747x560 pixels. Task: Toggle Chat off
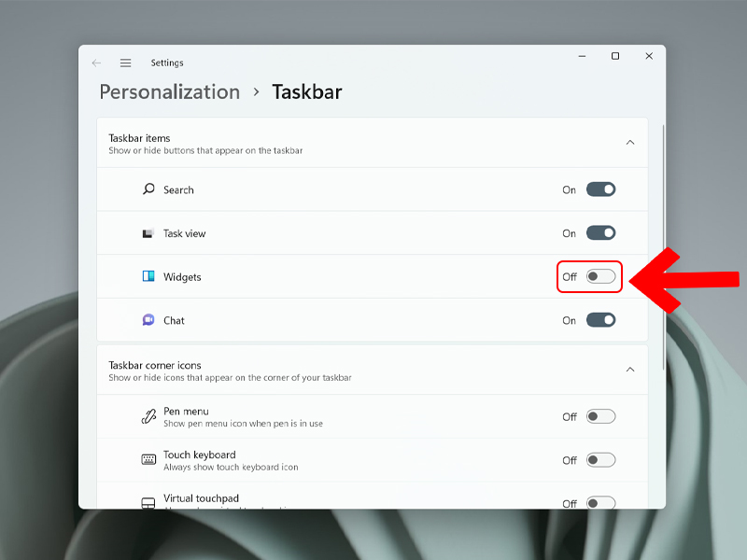pos(600,320)
